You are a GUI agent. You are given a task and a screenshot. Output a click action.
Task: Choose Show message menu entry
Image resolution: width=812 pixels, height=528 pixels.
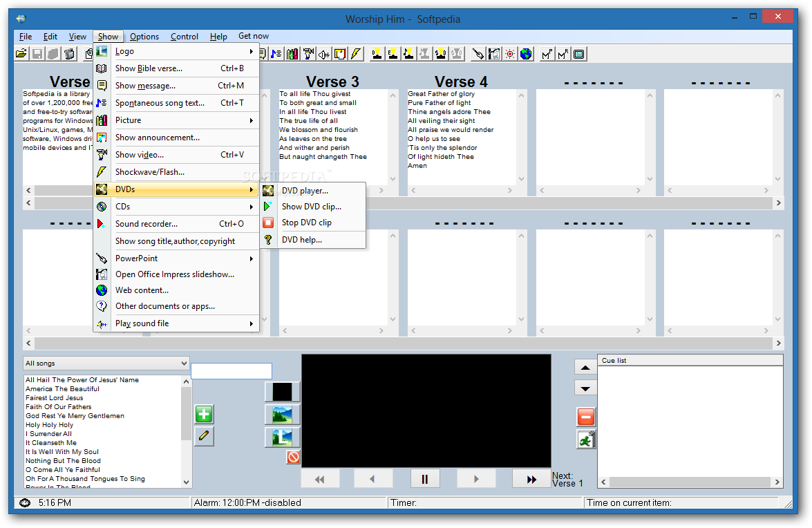[177, 86]
